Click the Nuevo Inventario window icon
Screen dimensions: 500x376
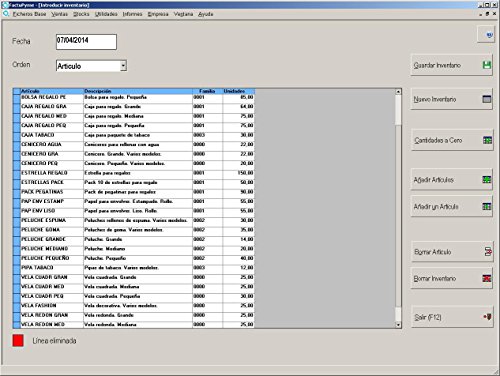pos(487,99)
